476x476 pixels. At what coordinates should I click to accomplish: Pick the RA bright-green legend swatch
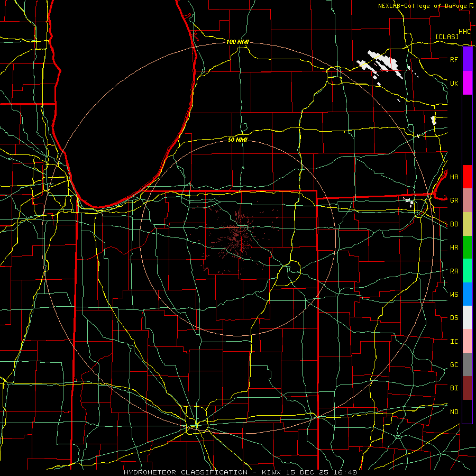(467, 271)
